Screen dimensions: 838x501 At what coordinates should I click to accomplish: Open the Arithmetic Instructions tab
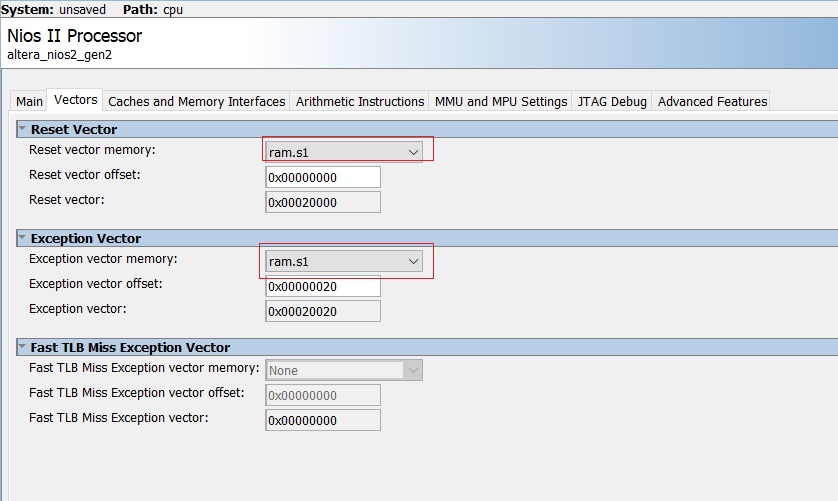tap(360, 101)
